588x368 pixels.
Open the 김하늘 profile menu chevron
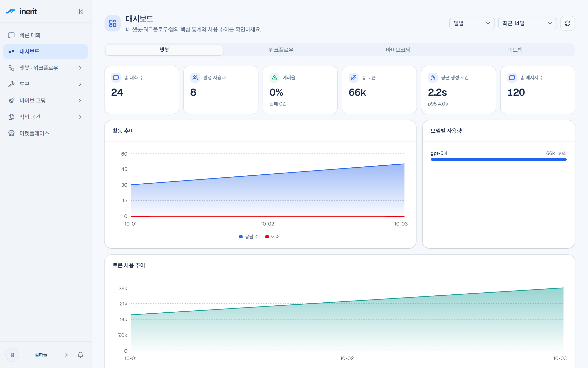tap(66, 355)
